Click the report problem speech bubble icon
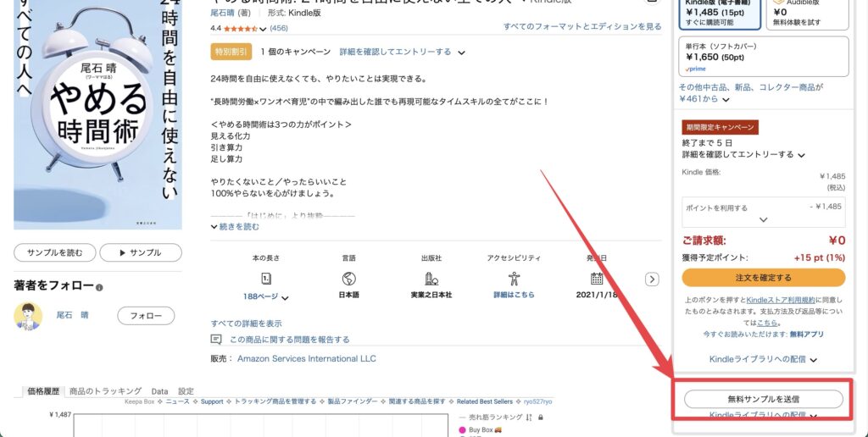This screenshot has height=437, width=868. click(216, 340)
